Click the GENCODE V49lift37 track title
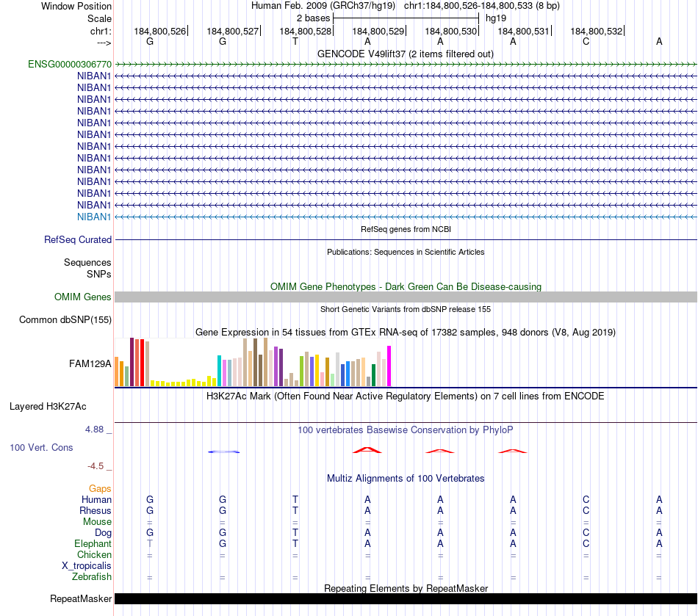 [x=405, y=54]
